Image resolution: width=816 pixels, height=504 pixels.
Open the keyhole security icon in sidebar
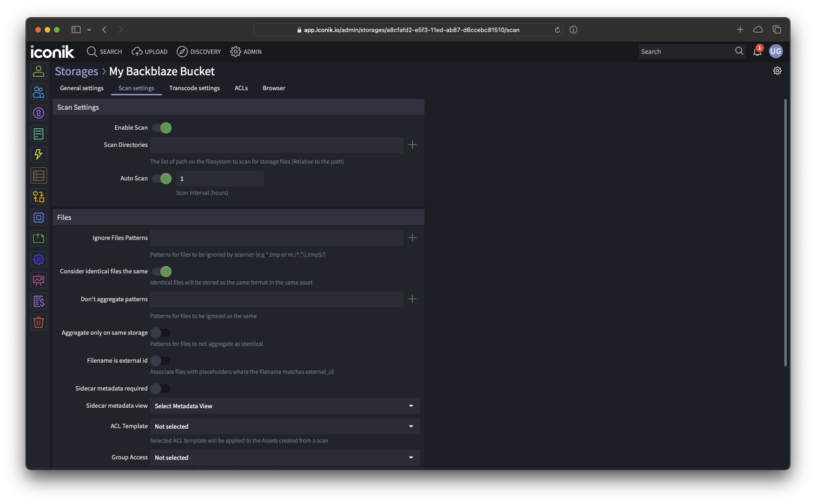pyautogui.click(x=39, y=113)
